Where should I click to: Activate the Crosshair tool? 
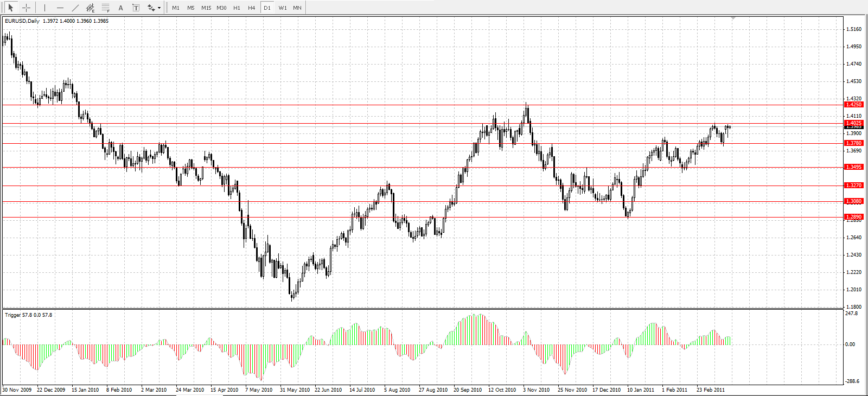click(26, 8)
